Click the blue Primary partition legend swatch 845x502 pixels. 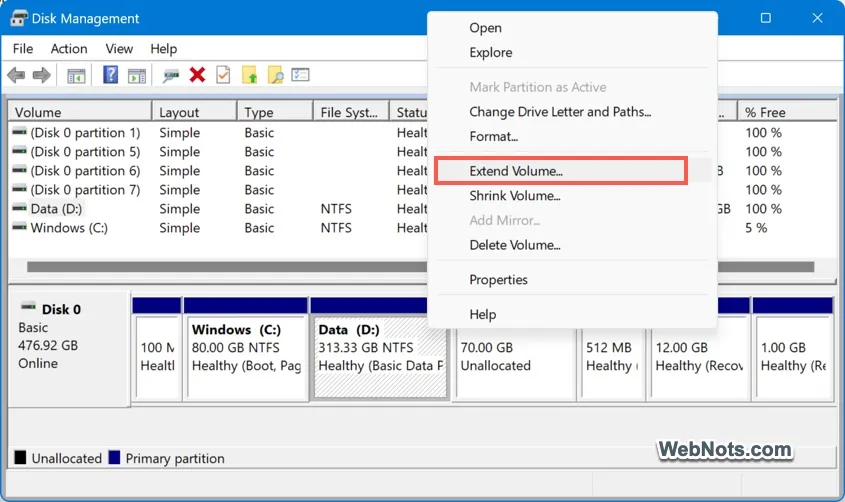click(114, 458)
